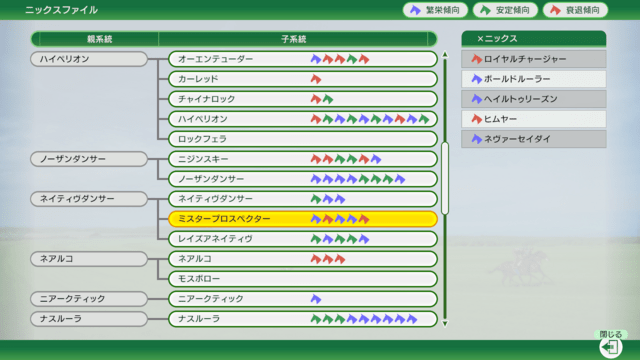The image size is (640, 360).
Task: Toggle the 衰退傾向 legend filter
Action: click(575, 10)
